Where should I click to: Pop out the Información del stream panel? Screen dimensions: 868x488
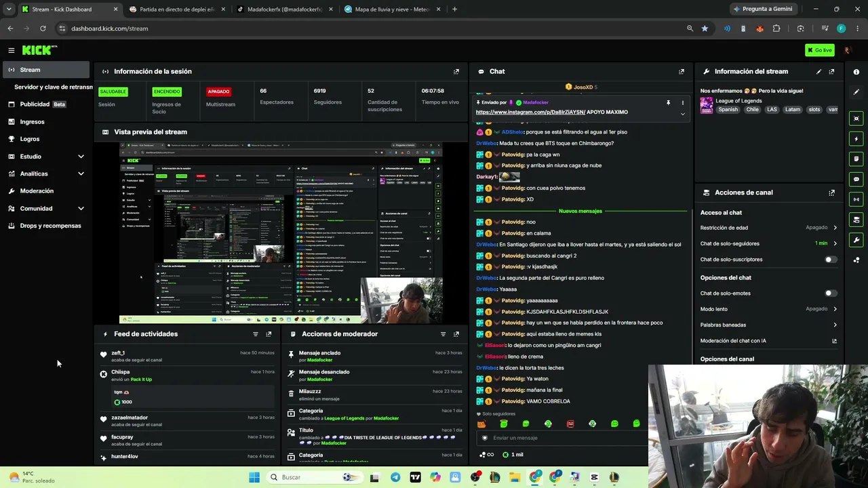pyautogui.click(x=832, y=71)
